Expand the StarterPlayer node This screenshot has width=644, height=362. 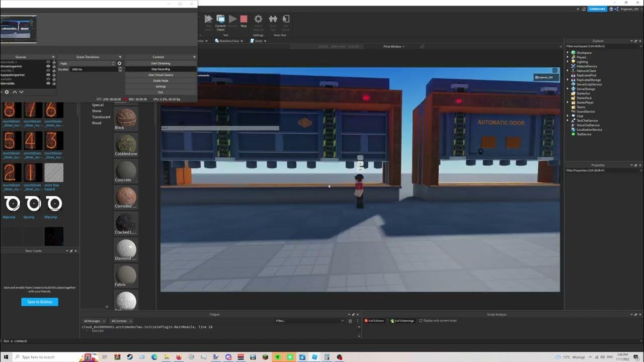[568, 103]
